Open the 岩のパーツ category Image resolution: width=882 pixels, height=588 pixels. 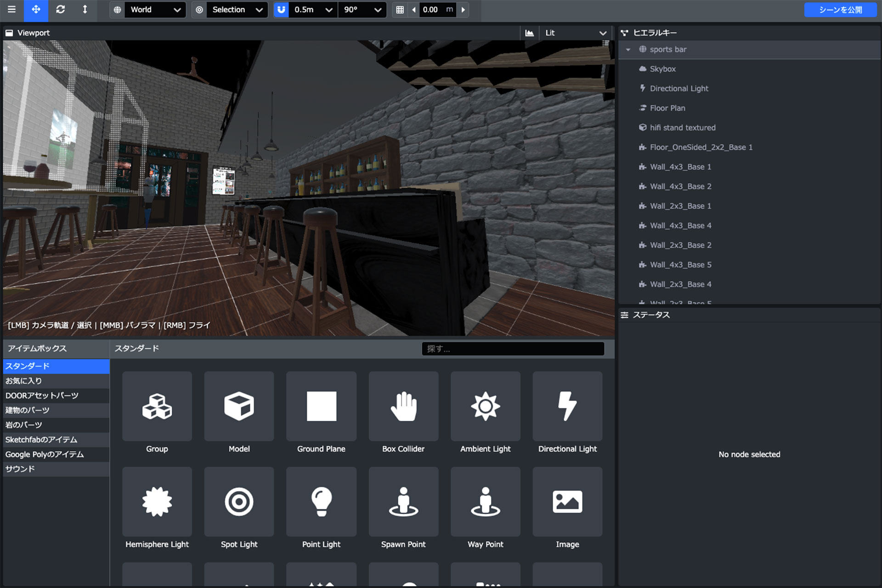(x=56, y=425)
